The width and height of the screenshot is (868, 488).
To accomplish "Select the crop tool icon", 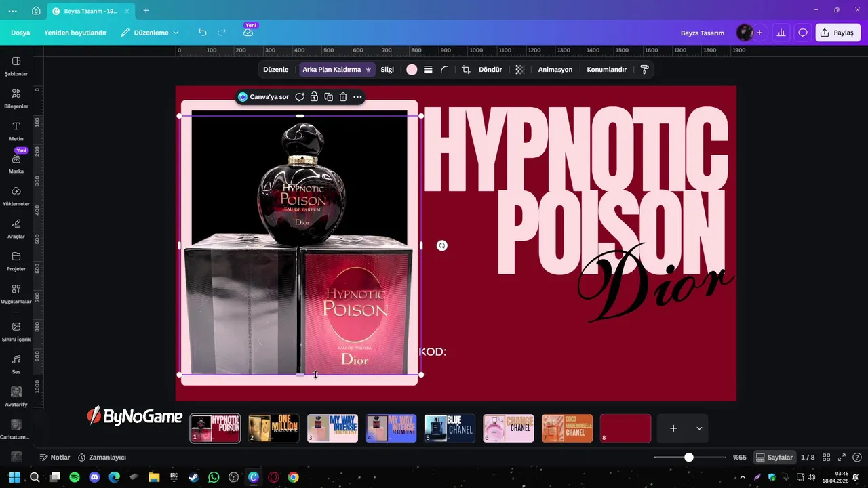I will pos(466,70).
